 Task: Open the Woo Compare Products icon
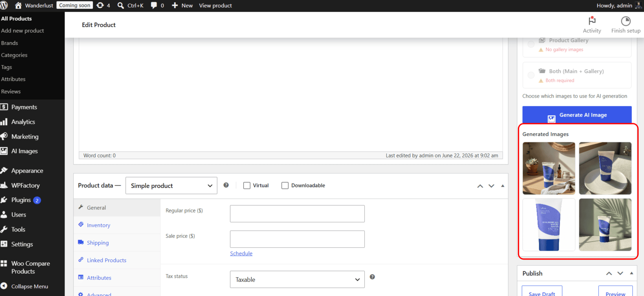(x=4, y=263)
